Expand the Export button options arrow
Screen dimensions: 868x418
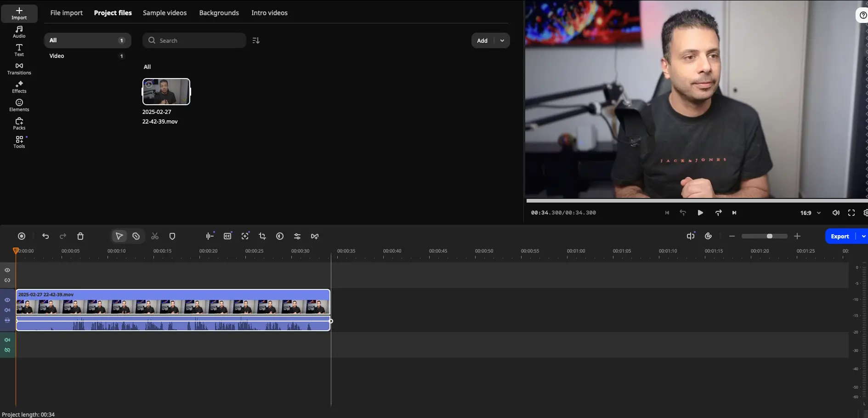tap(863, 236)
